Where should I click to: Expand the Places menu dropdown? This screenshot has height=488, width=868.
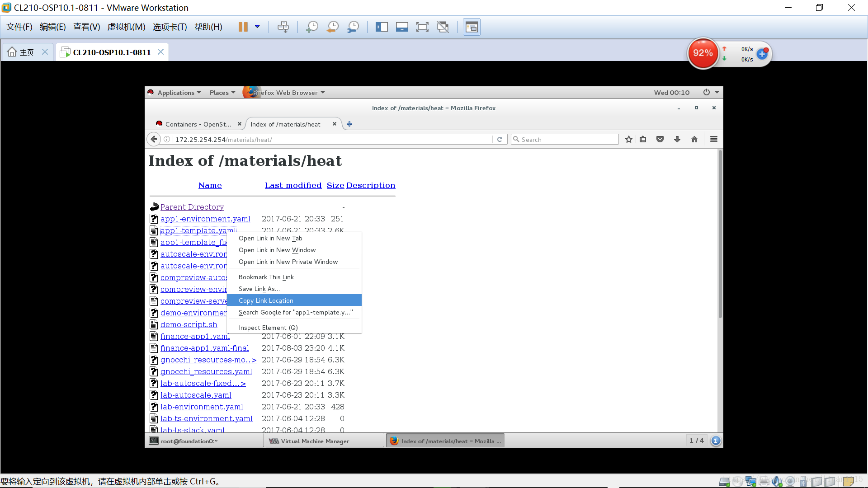click(222, 92)
